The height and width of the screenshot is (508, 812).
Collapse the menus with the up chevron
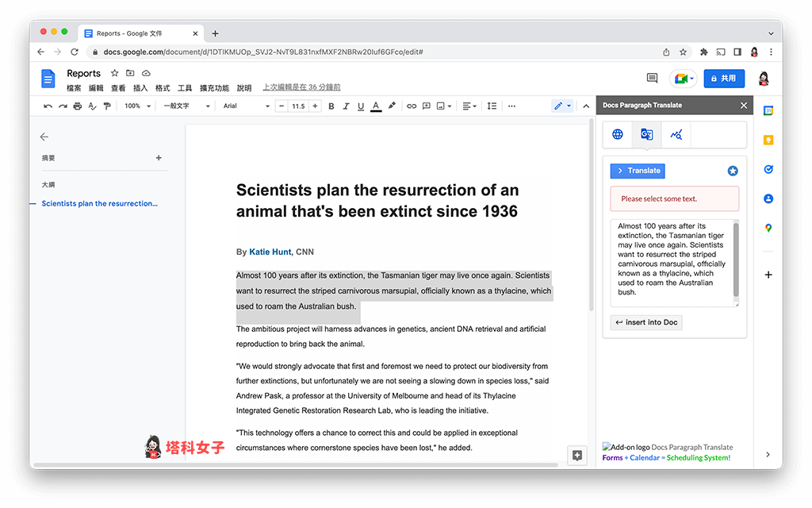point(586,106)
